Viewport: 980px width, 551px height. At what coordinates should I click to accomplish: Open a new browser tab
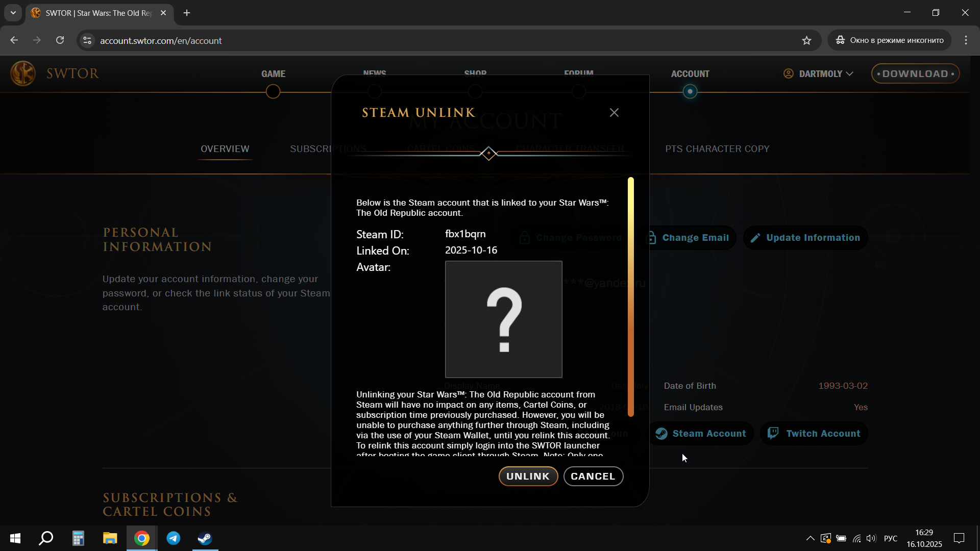coord(187,13)
